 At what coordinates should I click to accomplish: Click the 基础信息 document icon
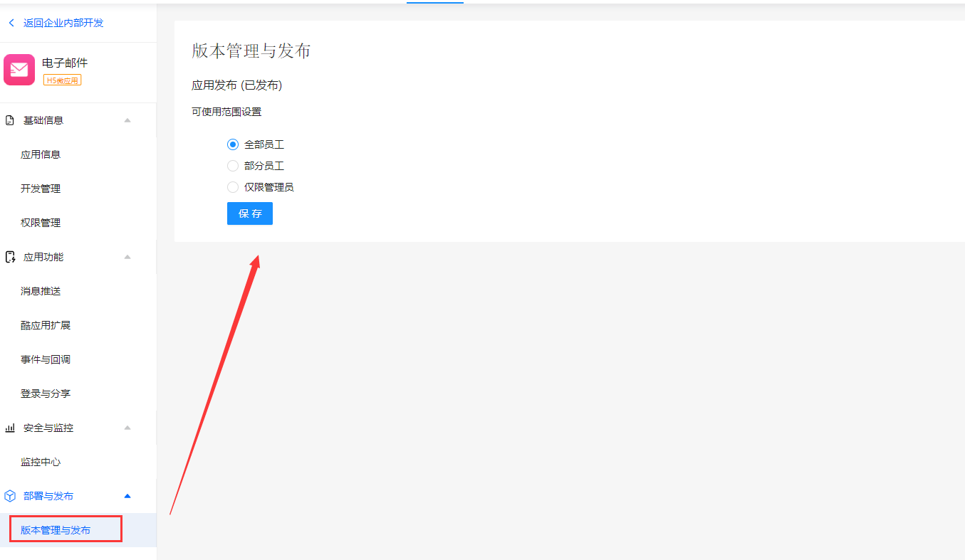pyautogui.click(x=10, y=120)
